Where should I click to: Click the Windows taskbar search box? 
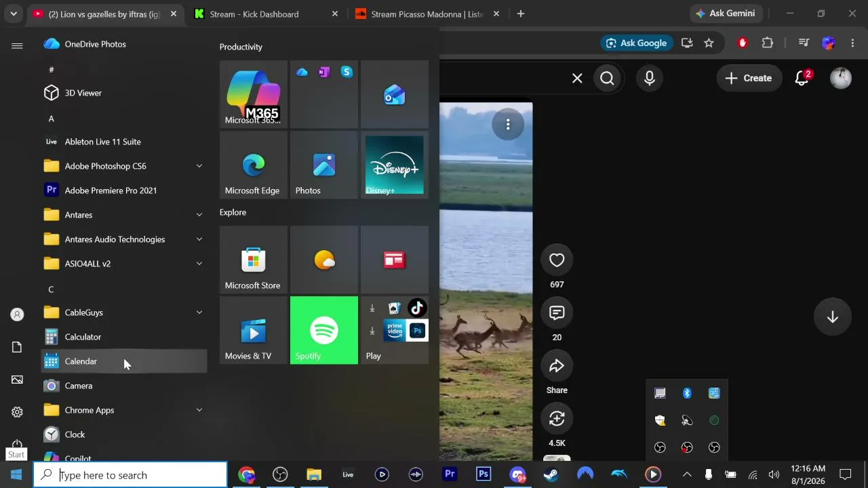[x=130, y=474]
